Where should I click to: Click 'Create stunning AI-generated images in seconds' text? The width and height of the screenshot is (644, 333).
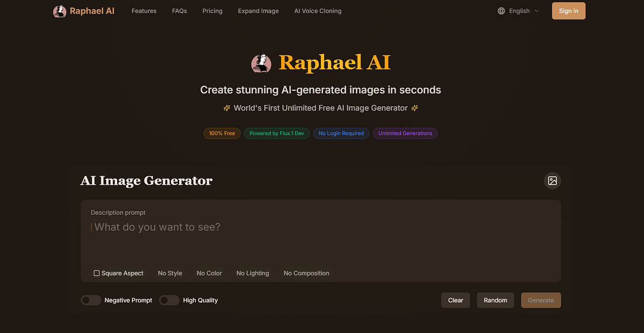point(320,90)
